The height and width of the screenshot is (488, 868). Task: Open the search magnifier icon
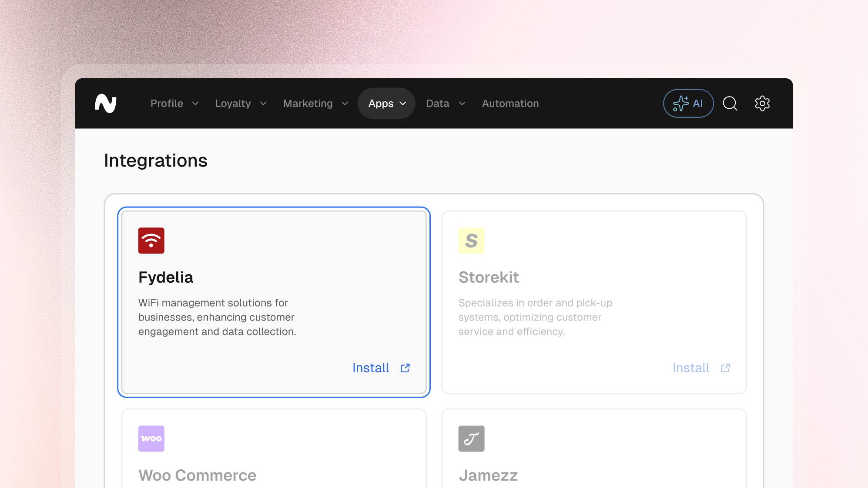(730, 104)
